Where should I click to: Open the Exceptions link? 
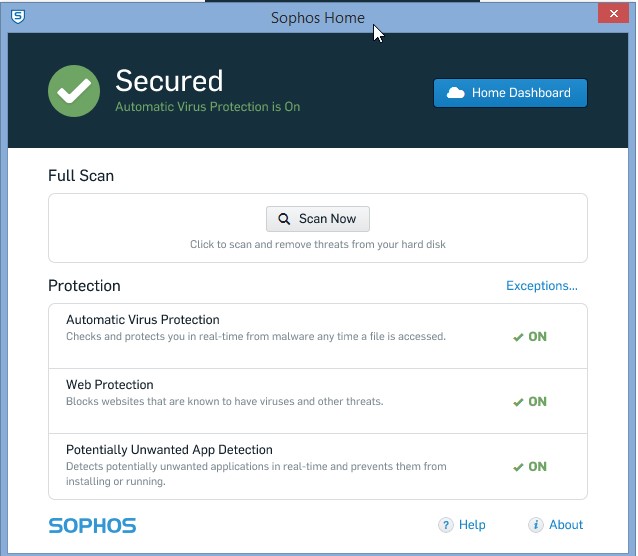point(542,286)
